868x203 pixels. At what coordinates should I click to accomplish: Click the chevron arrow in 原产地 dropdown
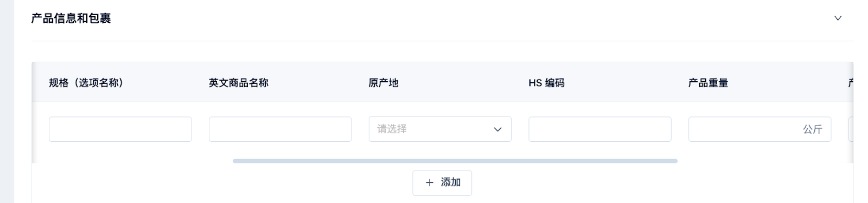click(x=497, y=129)
